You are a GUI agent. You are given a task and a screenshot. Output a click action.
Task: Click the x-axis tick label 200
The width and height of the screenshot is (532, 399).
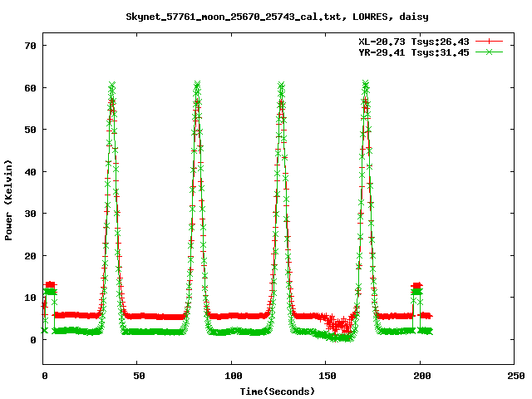coord(421,376)
